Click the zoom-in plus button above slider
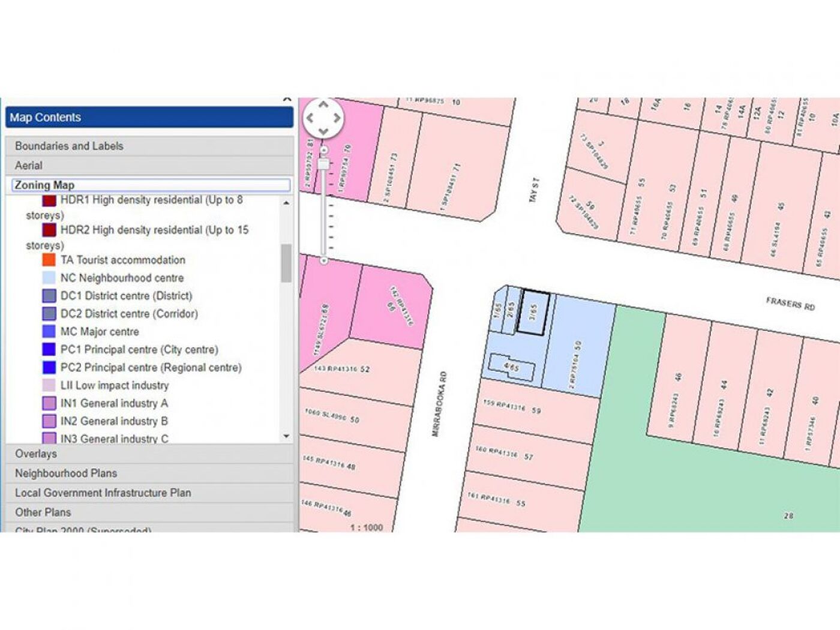 324,149
